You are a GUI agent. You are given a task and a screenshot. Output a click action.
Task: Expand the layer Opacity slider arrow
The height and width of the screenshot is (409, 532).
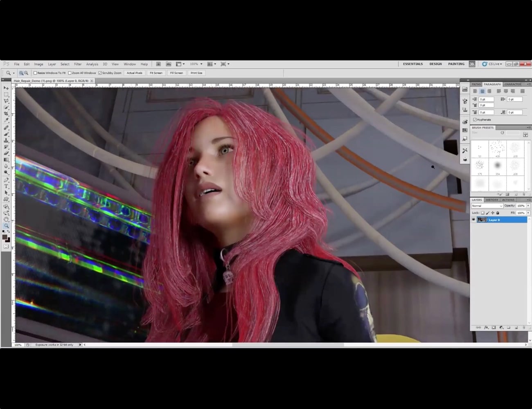click(528, 206)
